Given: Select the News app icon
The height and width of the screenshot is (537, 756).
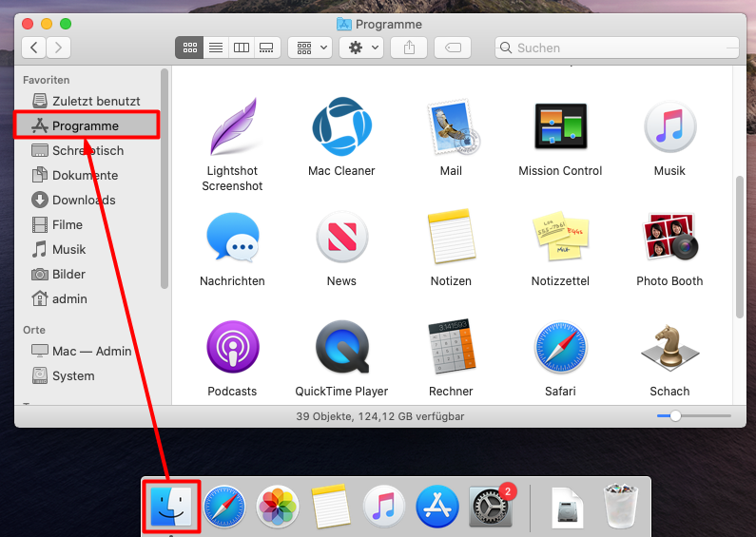Looking at the screenshot, I should click(x=341, y=237).
